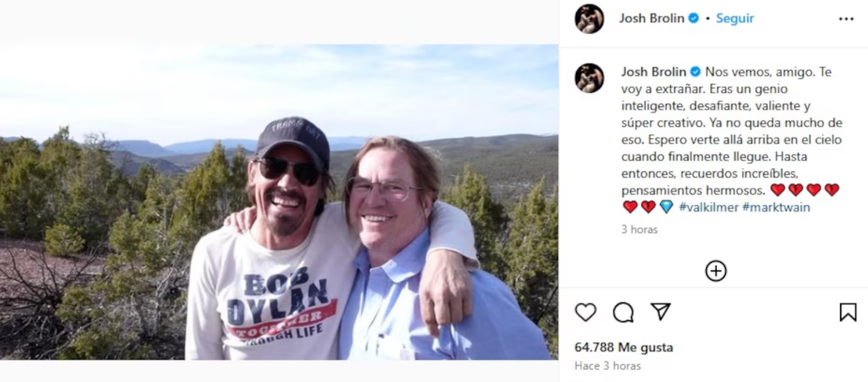Click the verified badge in caption
The width and height of the screenshot is (868, 382).
pos(696,72)
